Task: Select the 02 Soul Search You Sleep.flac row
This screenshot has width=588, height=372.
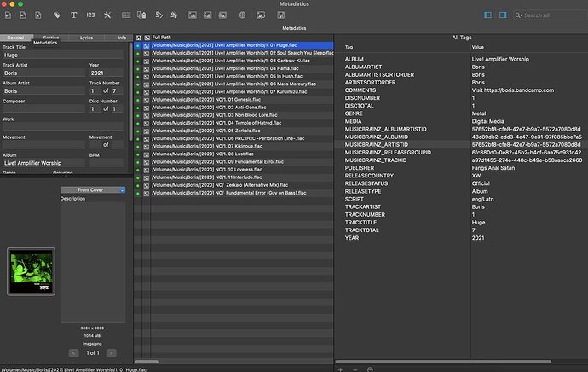Action: click(x=234, y=53)
